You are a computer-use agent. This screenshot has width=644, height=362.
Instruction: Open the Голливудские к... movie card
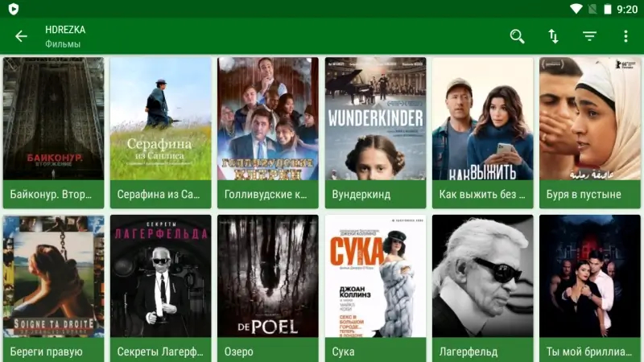tap(268, 133)
